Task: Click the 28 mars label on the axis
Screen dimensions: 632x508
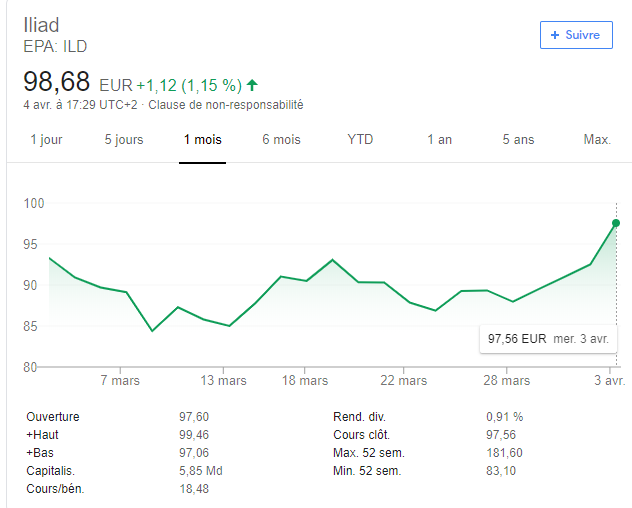Action: (507, 381)
